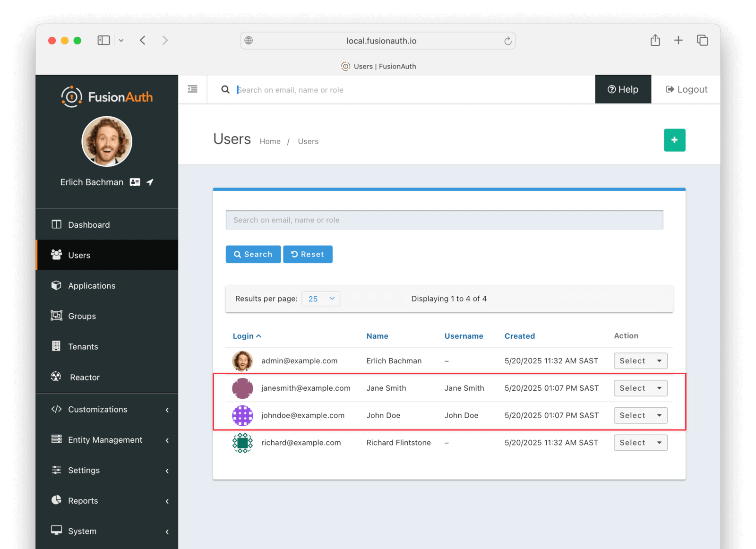756x549 pixels.
Task: Open Applications from the sidebar
Action: tap(92, 286)
